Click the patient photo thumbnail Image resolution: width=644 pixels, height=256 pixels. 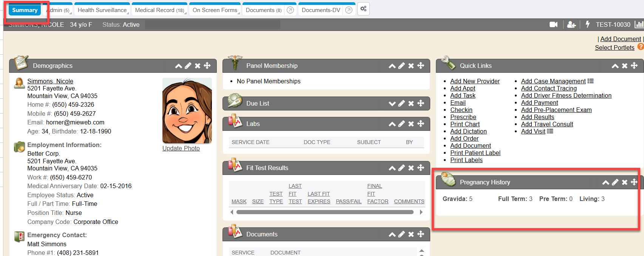[x=187, y=110]
